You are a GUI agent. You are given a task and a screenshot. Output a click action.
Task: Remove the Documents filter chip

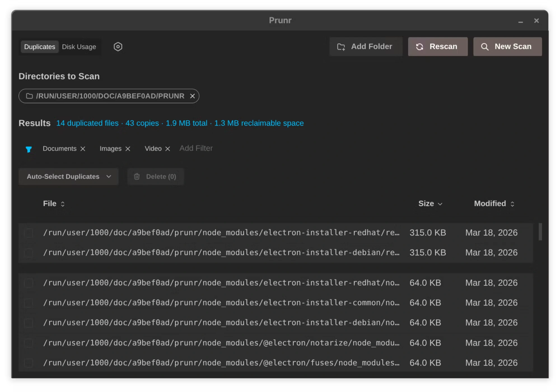[83, 149]
